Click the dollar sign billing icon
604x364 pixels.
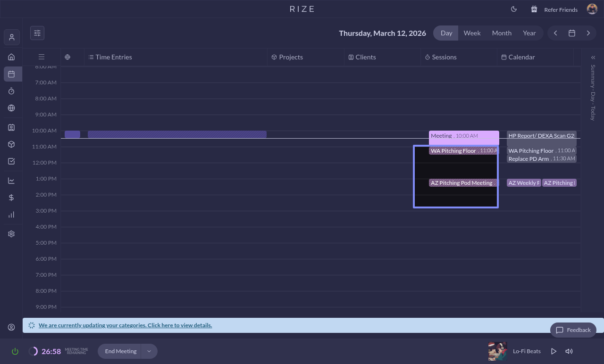click(11, 198)
